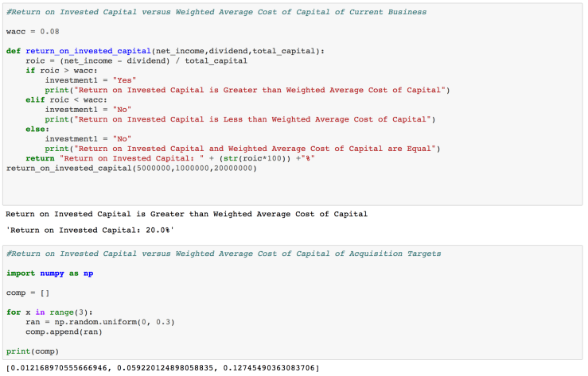The width and height of the screenshot is (588, 376).
Task: Click the def return_on_invested_capital function definition line
Action: (165, 51)
